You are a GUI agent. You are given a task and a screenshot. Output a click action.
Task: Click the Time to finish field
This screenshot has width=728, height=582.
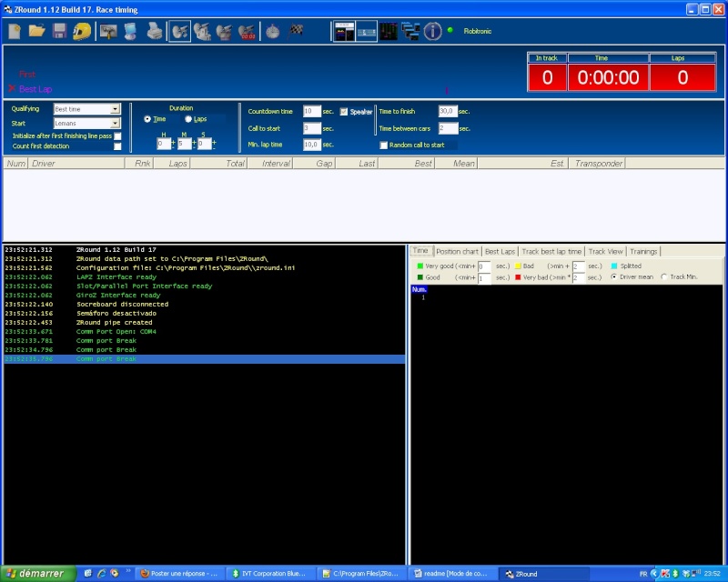coord(448,111)
